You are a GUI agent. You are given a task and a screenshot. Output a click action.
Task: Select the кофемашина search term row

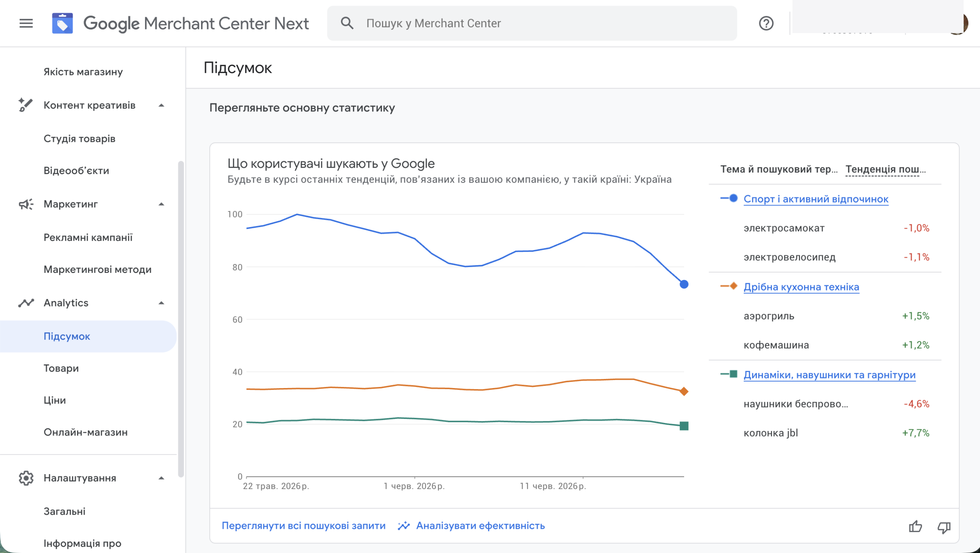(x=825, y=345)
